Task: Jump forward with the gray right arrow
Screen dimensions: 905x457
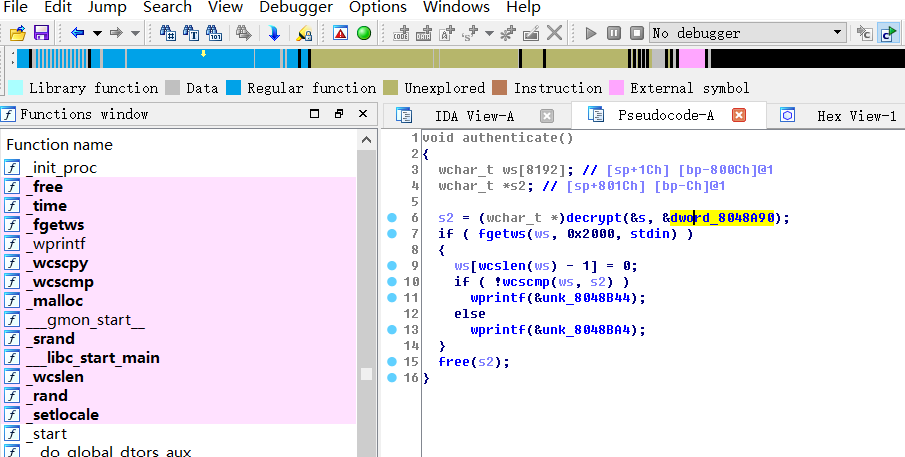Action: pos(116,33)
